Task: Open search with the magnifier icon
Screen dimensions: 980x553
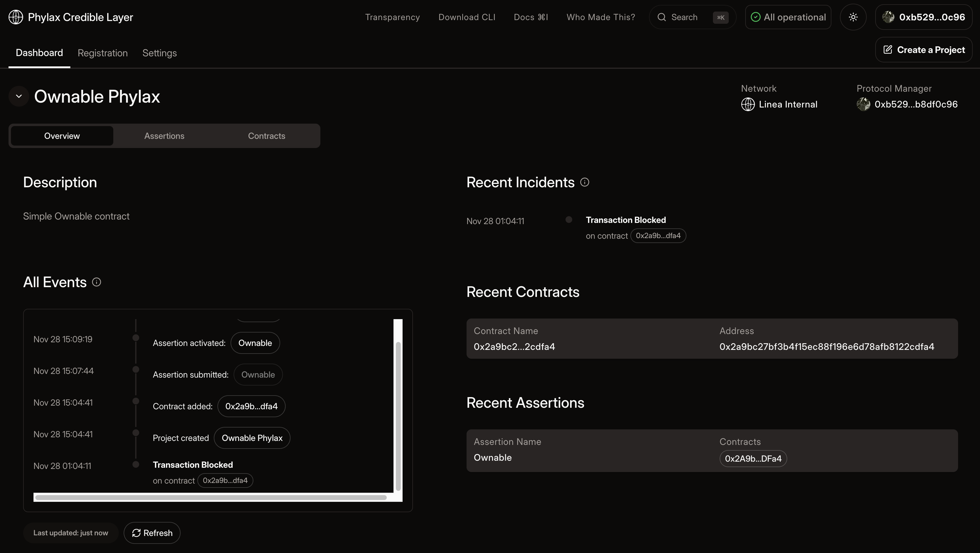Action: pyautogui.click(x=662, y=17)
